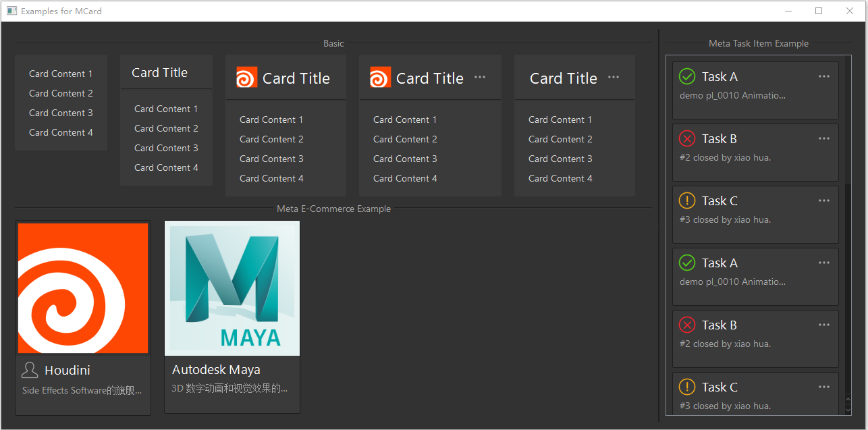
Task: Click the '#2 closed by xiao hua.' text under topmost Task B
Action: point(725,157)
